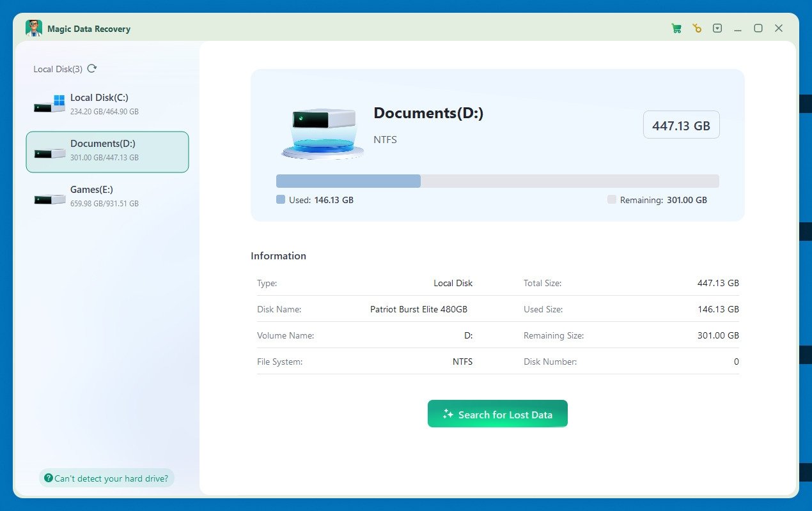Open the shopping cart purchase icon
This screenshot has height=511, width=812.
tap(676, 28)
